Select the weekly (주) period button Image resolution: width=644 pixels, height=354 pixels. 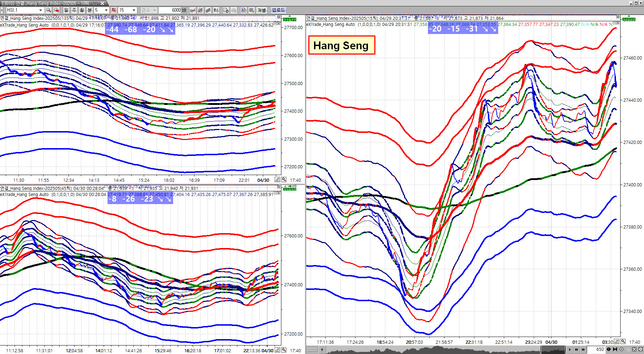click(x=74, y=10)
